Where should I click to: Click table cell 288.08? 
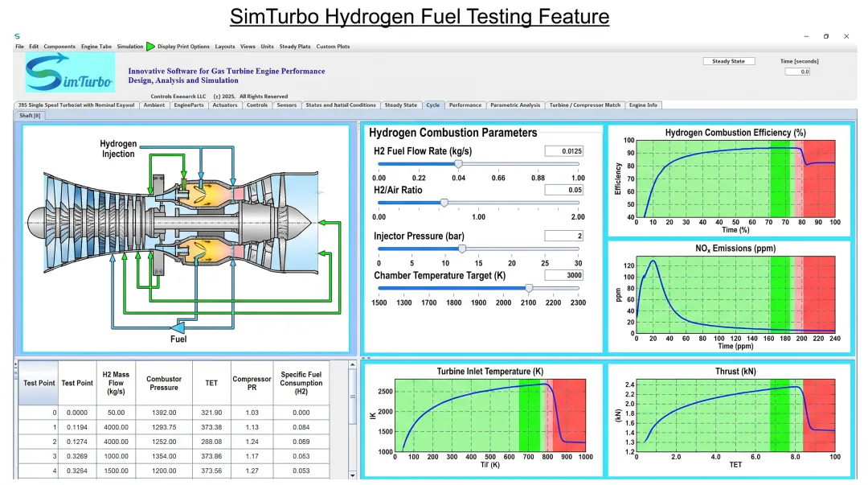(211, 442)
